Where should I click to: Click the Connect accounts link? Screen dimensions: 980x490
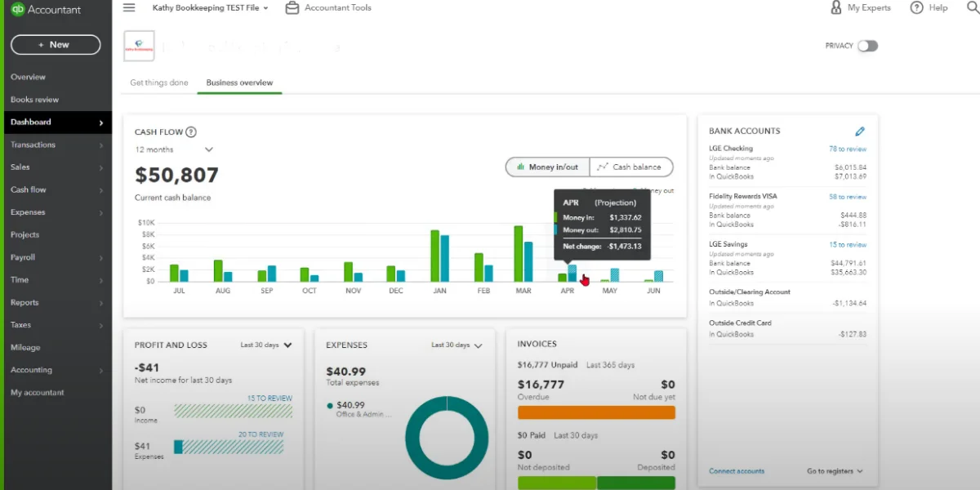pyautogui.click(x=737, y=471)
